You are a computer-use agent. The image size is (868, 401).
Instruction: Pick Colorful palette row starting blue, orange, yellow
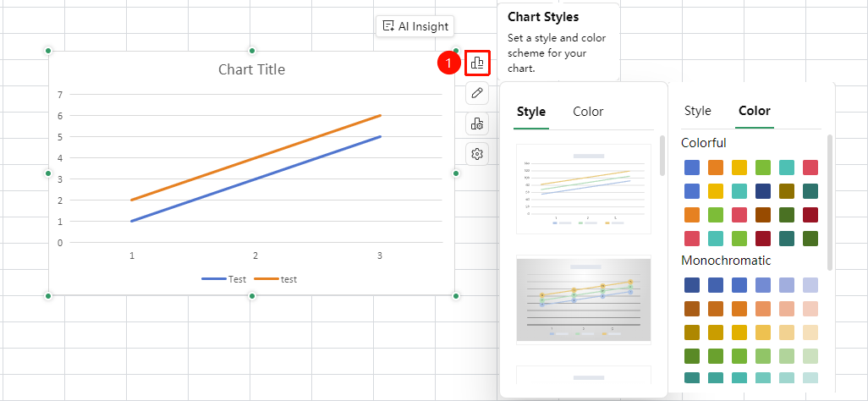tap(751, 168)
